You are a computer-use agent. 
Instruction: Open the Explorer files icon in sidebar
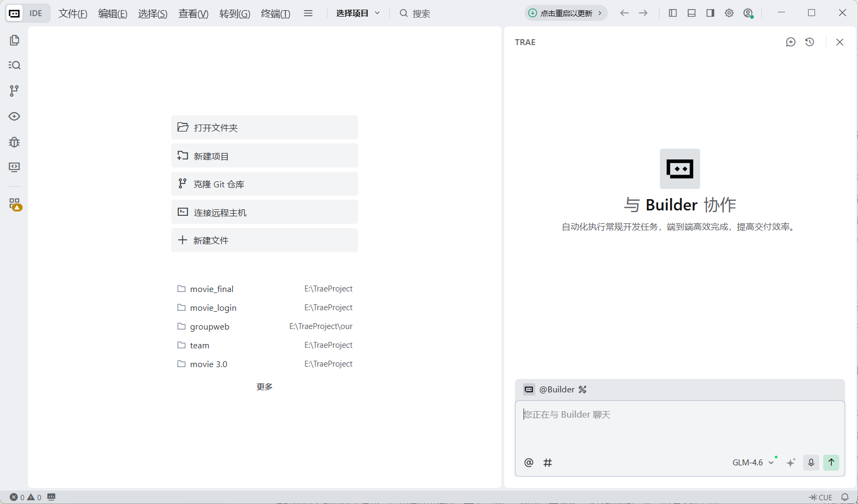point(14,40)
